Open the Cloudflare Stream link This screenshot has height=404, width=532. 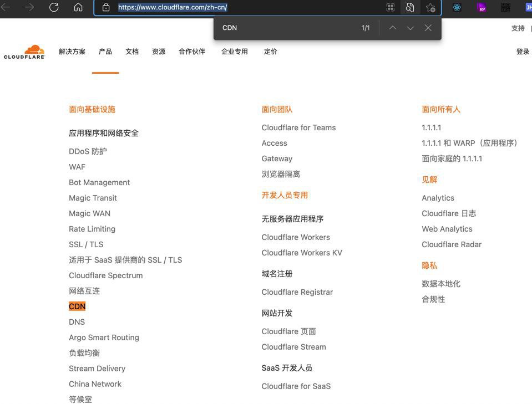[x=294, y=347]
